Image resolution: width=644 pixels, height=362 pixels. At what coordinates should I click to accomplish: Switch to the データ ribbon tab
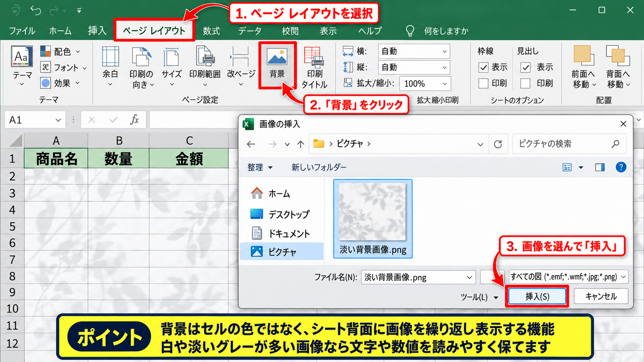[250, 31]
